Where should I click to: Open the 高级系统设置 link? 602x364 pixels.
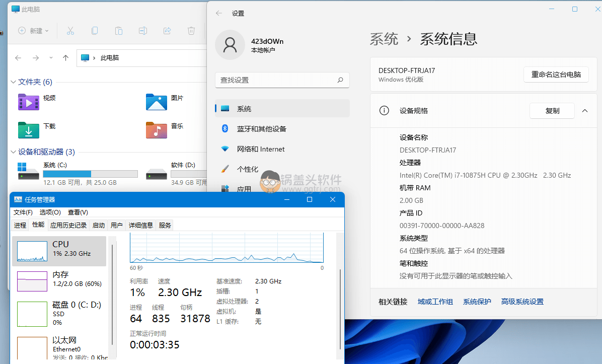[x=522, y=302]
